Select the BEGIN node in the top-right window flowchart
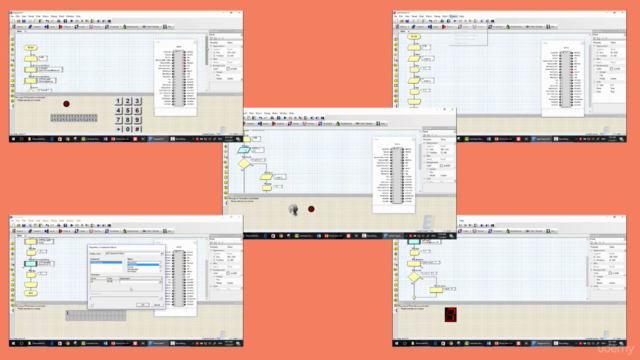Image resolution: width=640 pixels, height=360 pixels. (x=414, y=36)
